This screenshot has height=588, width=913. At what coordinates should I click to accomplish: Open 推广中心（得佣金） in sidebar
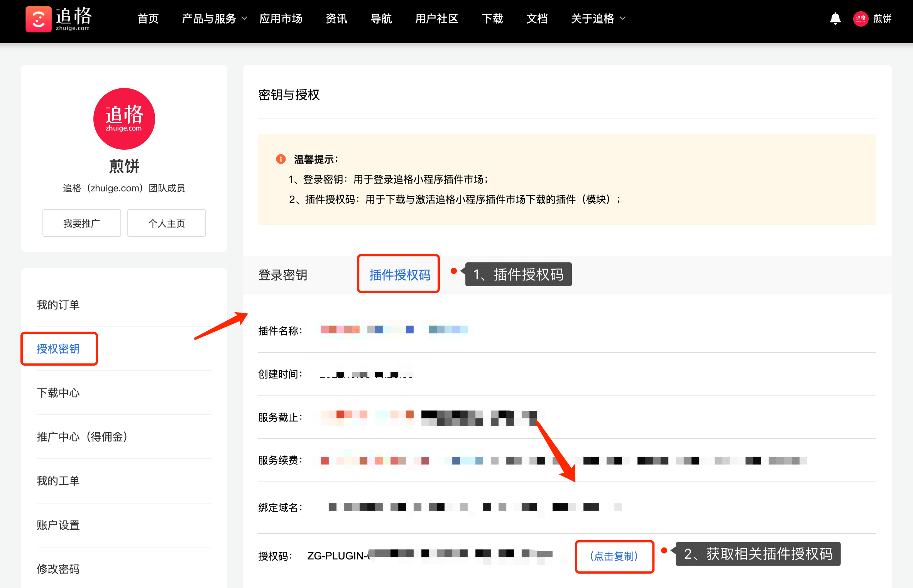point(82,437)
